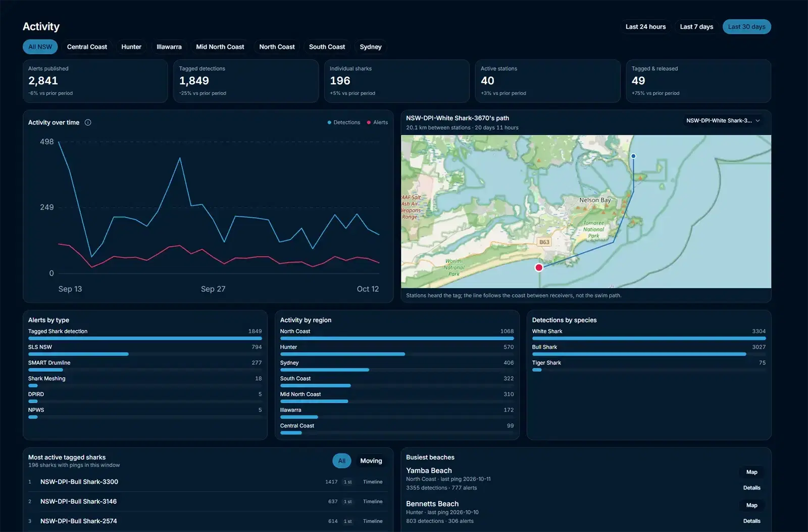Viewport: 808px width, 532px height.
Task: Click NSW-DPI-Bull Shark-2574 row
Action: tap(208, 521)
